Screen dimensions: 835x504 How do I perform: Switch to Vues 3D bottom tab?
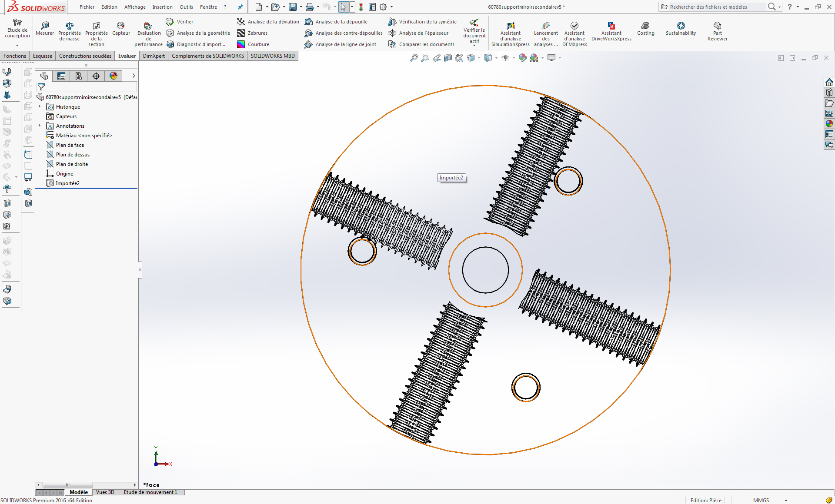(x=105, y=492)
